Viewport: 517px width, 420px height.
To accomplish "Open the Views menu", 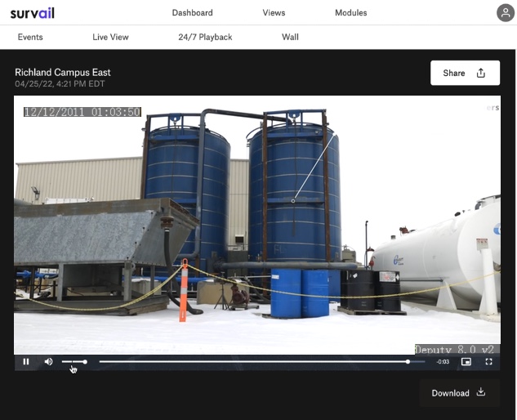I will click(274, 13).
